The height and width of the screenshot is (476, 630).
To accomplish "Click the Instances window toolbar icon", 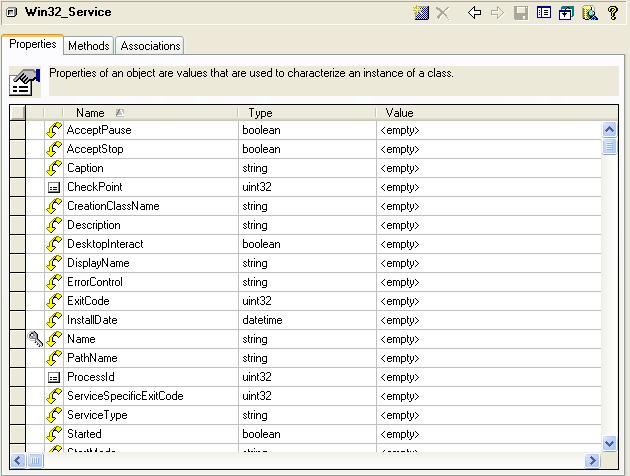I will click(x=566, y=13).
